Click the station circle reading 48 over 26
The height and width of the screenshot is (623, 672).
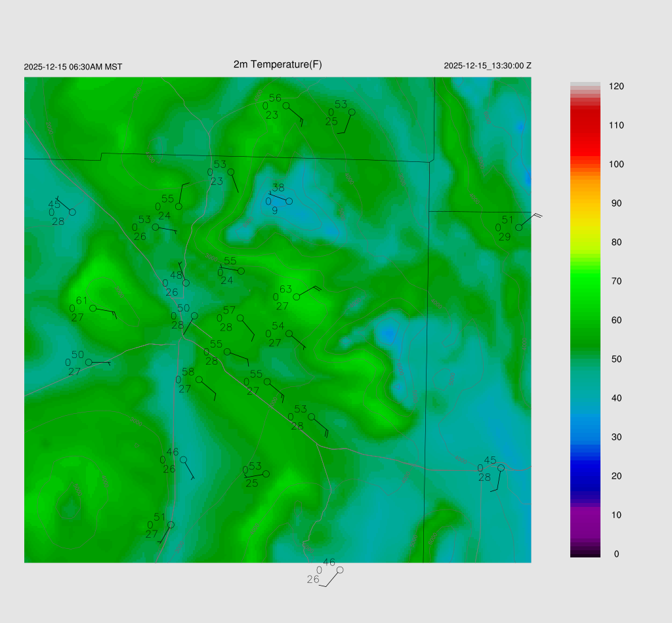[x=186, y=283]
